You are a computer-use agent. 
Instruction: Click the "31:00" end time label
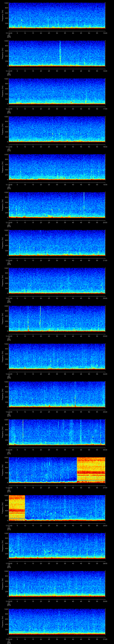tap(105, 639)
